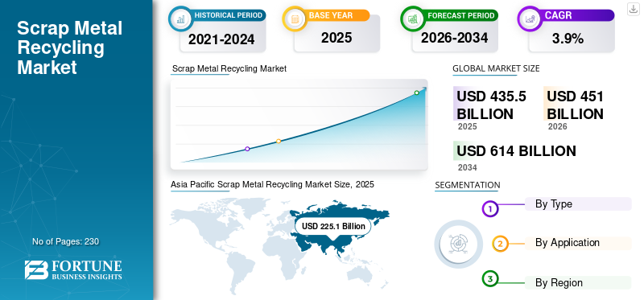Click the download icon in top corner
This screenshot has height=300, width=644.
click(634, 9)
